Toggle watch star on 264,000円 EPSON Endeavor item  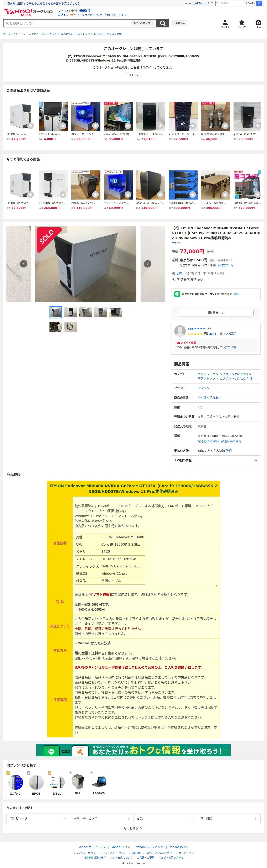63,194
